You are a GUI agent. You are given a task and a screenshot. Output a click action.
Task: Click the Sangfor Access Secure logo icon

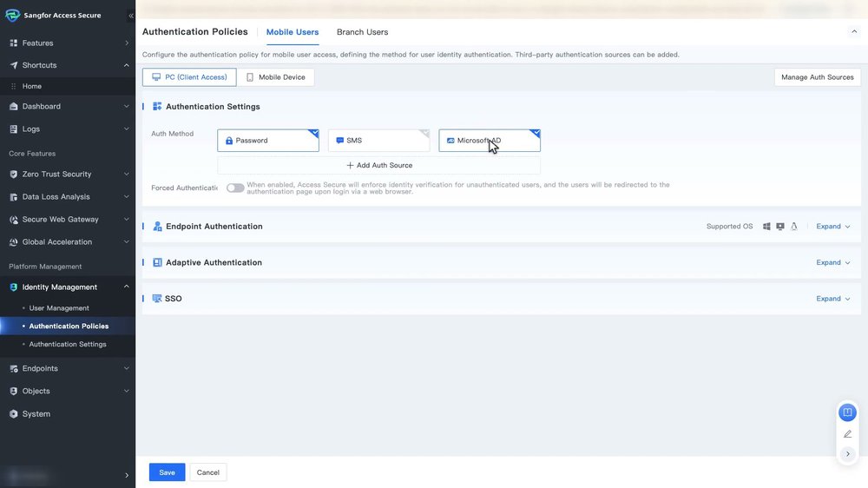pos(12,15)
